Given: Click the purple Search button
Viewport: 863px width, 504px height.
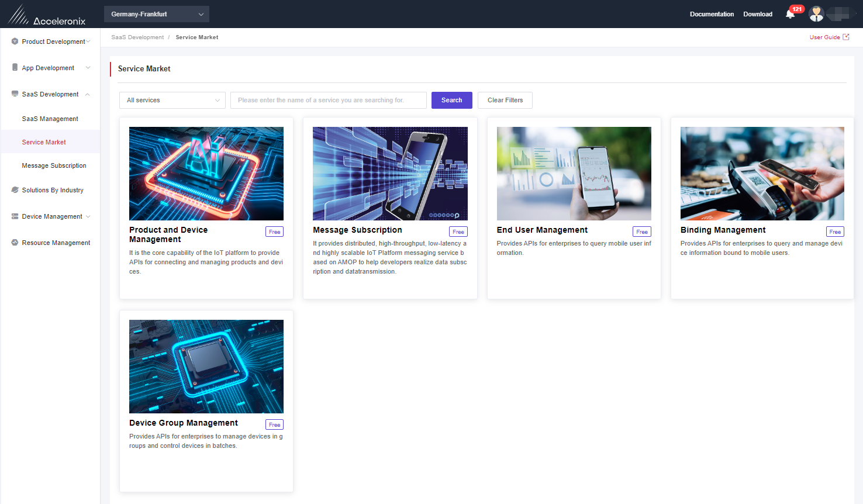Looking at the screenshot, I should pyautogui.click(x=452, y=100).
